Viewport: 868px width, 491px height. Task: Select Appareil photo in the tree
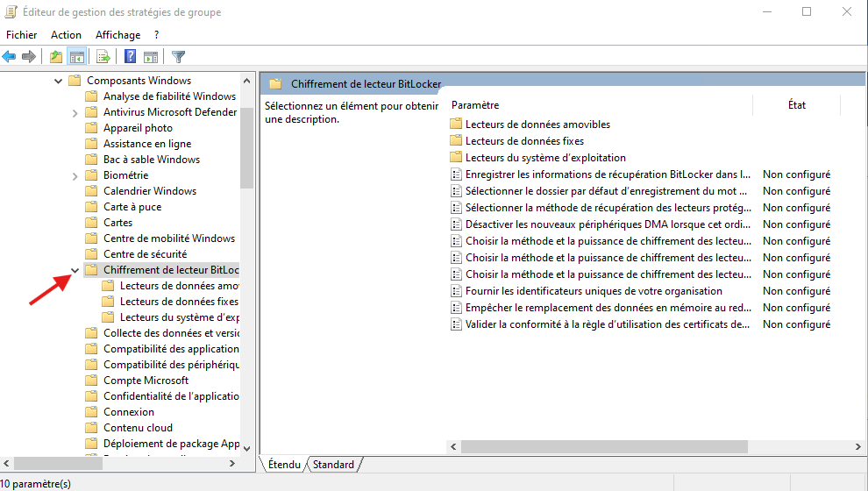click(138, 128)
